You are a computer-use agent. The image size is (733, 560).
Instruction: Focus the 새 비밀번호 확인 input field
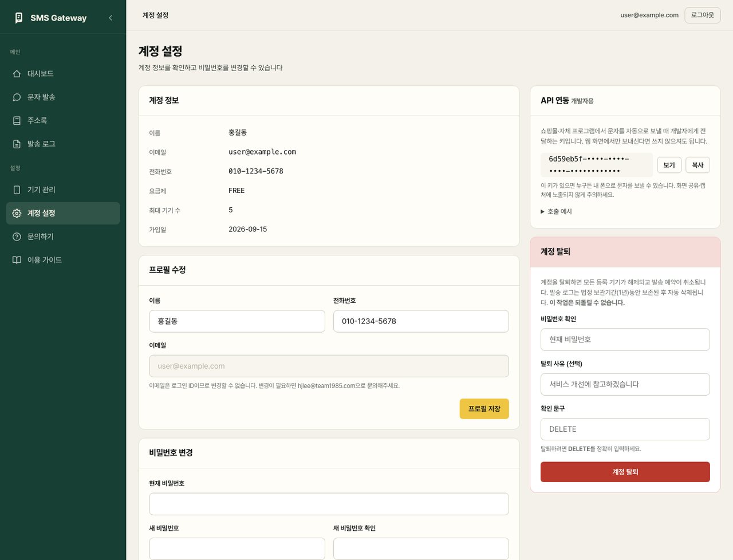[421, 549]
